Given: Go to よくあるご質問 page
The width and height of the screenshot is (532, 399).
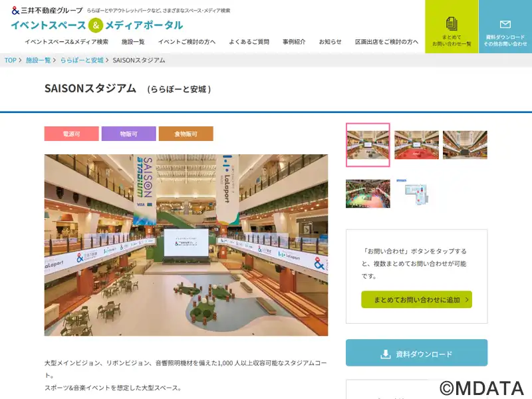Looking at the screenshot, I should 249,42.
